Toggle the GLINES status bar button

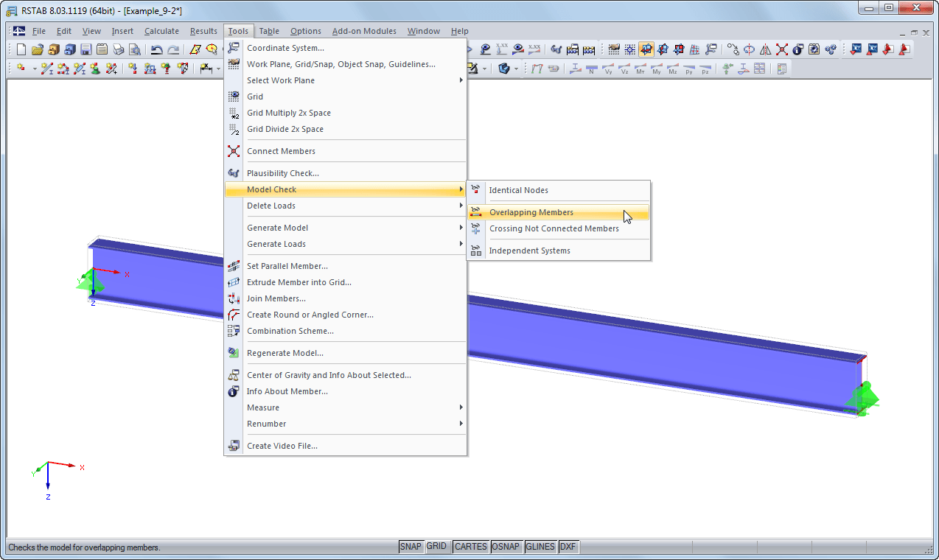[x=540, y=547]
